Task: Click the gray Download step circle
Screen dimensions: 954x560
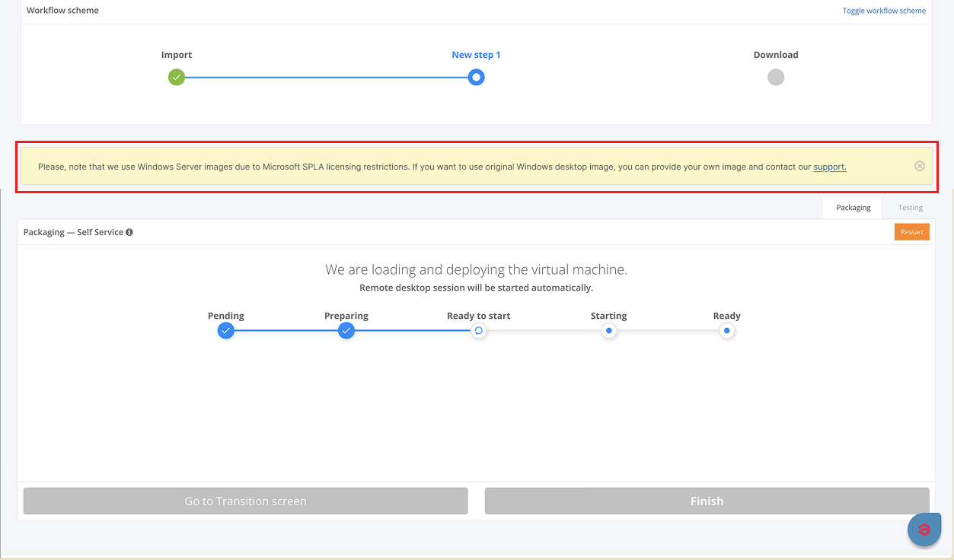Action: point(775,78)
